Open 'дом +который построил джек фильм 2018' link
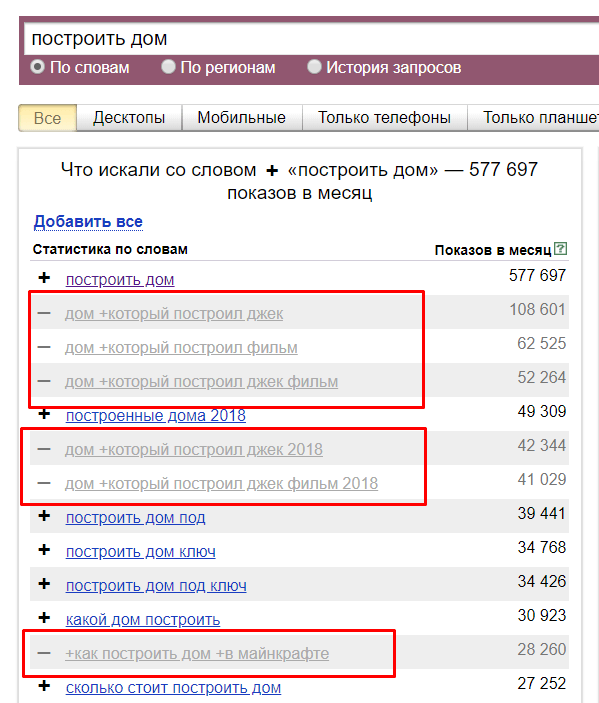 [221, 484]
